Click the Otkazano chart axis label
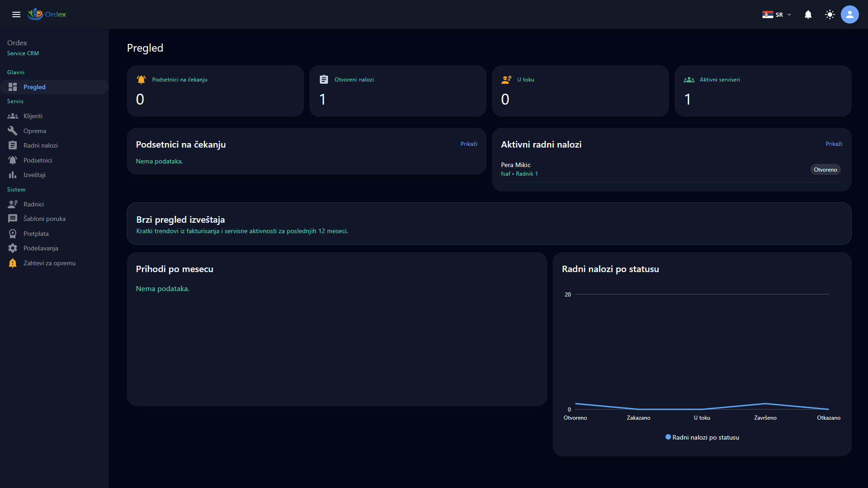This screenshot has height=488, width=868. [829, 418]
